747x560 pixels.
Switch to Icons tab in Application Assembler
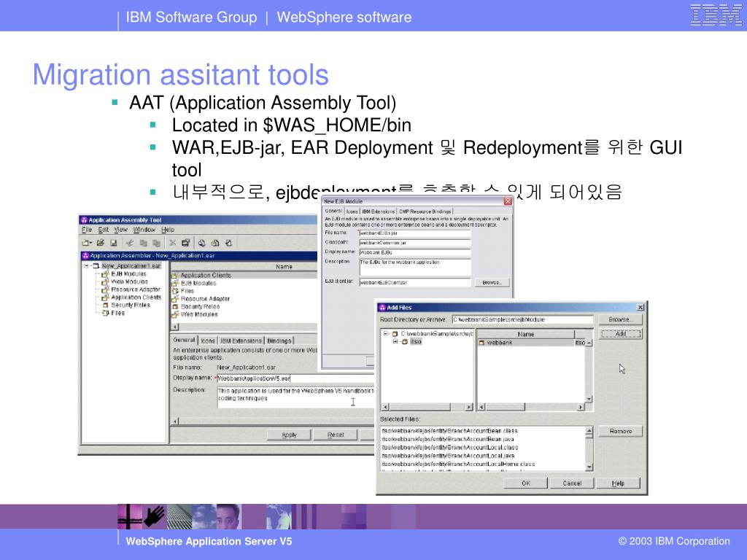tap(208, 341)
